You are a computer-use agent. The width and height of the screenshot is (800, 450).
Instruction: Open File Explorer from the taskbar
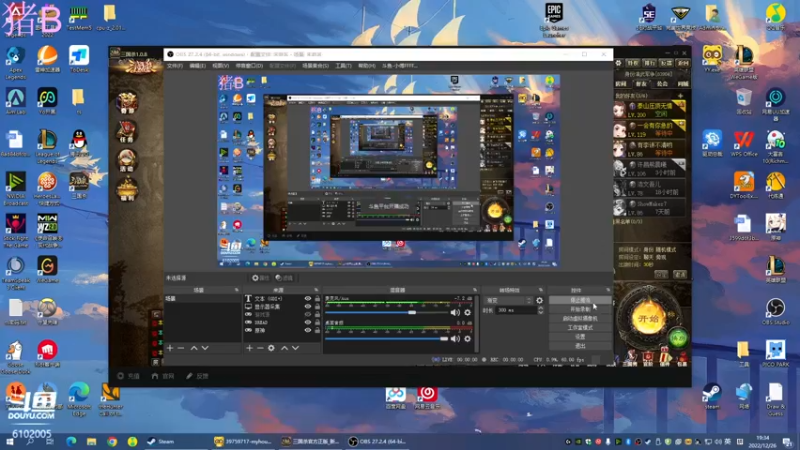91,442
